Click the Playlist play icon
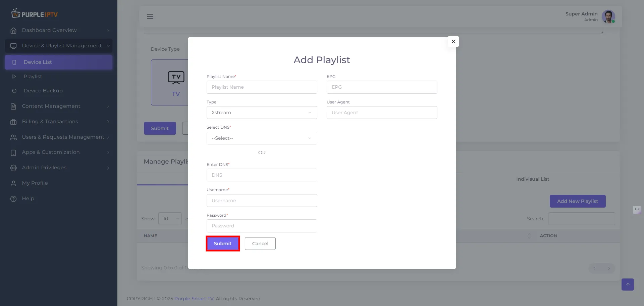 (x=14, y=77)
